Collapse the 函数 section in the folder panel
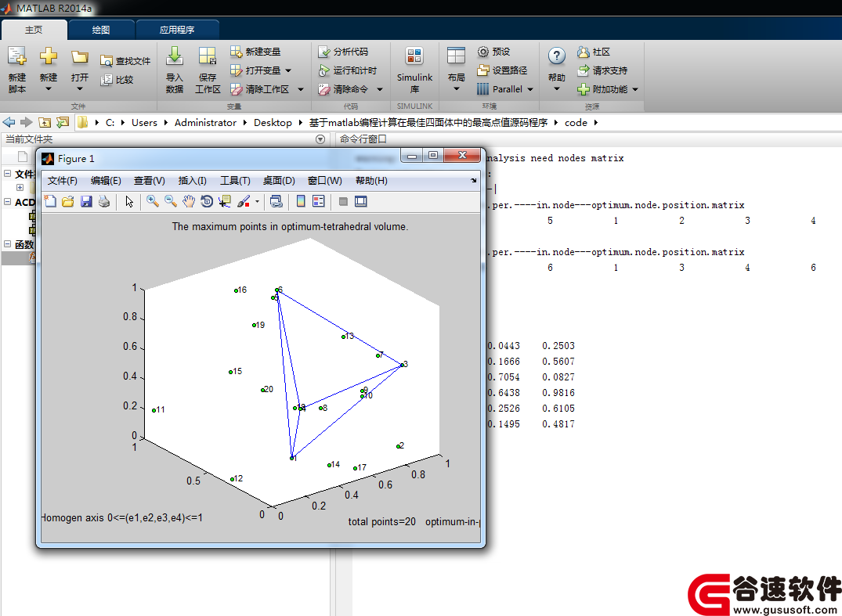The width and height of the screenshot is (842, 616). pos(8,244)
